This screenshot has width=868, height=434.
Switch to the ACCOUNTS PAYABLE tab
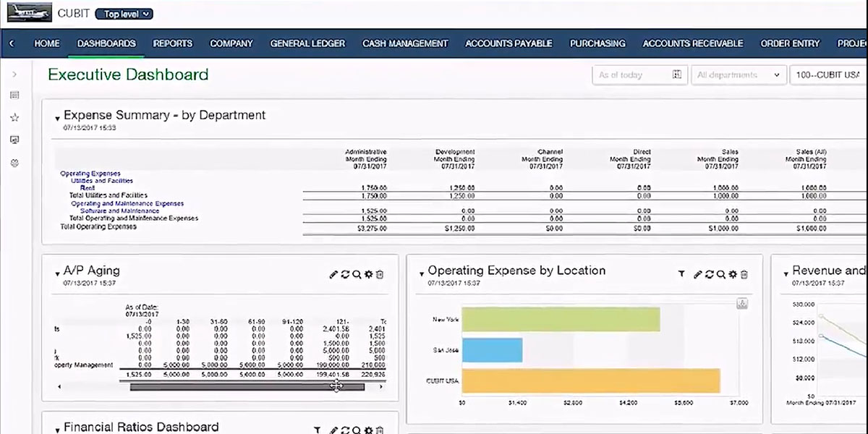(509, 43)
